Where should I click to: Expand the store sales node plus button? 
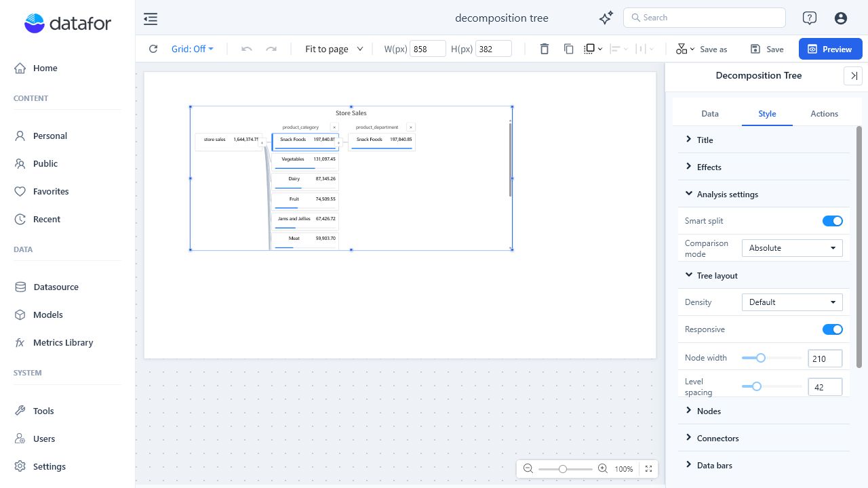[262, 143]
